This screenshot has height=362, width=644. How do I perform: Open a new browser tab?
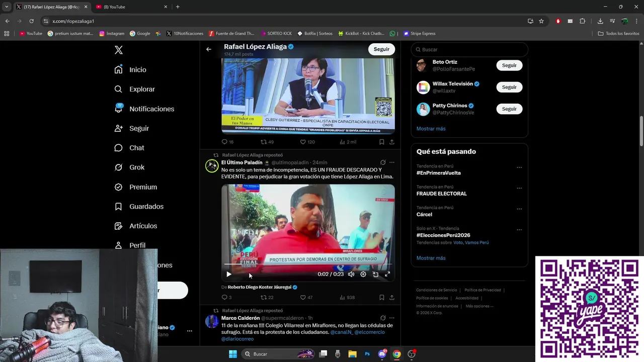click(x=178, y=7)
